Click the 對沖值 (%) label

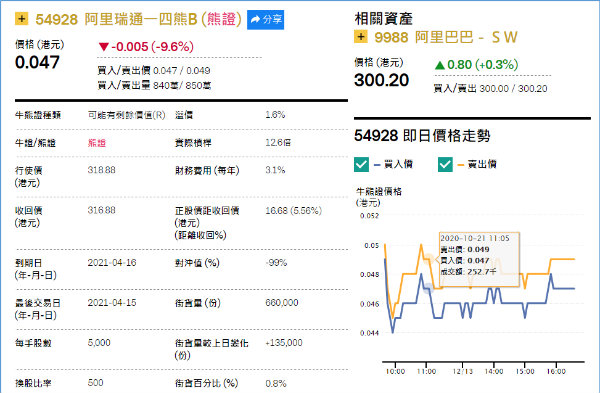197,263
